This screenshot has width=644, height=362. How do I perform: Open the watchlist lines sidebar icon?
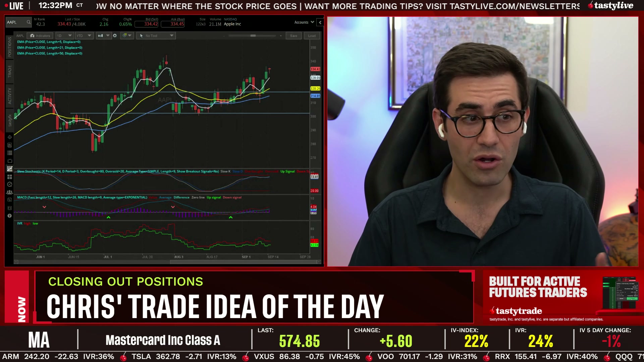point(10,153)
